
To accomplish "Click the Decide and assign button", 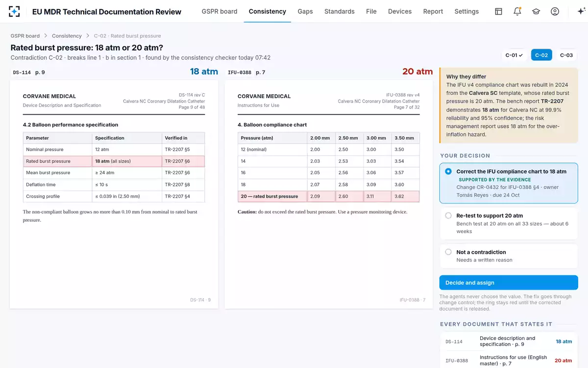I will tap(509, 283).
